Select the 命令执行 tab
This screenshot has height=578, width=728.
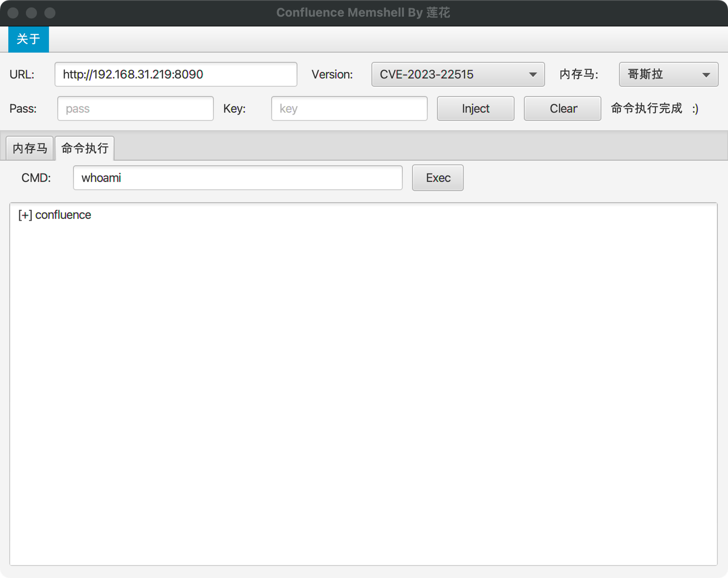point(85,148)
